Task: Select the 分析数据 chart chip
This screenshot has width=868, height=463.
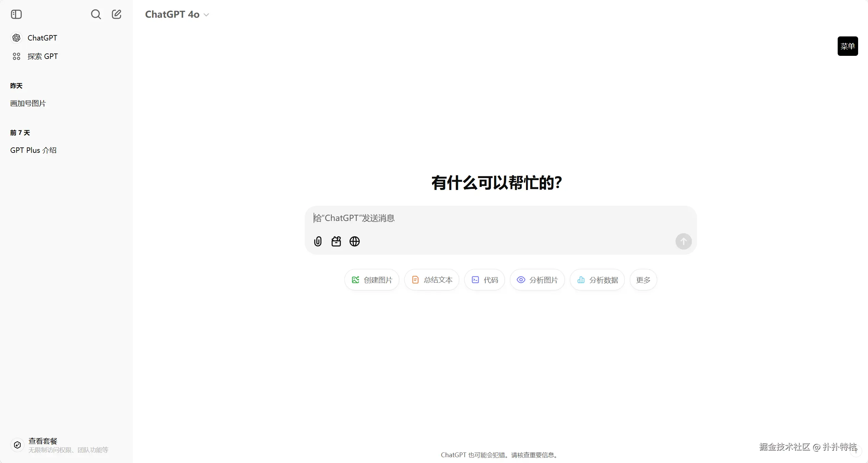Action: tap(597, 280)
